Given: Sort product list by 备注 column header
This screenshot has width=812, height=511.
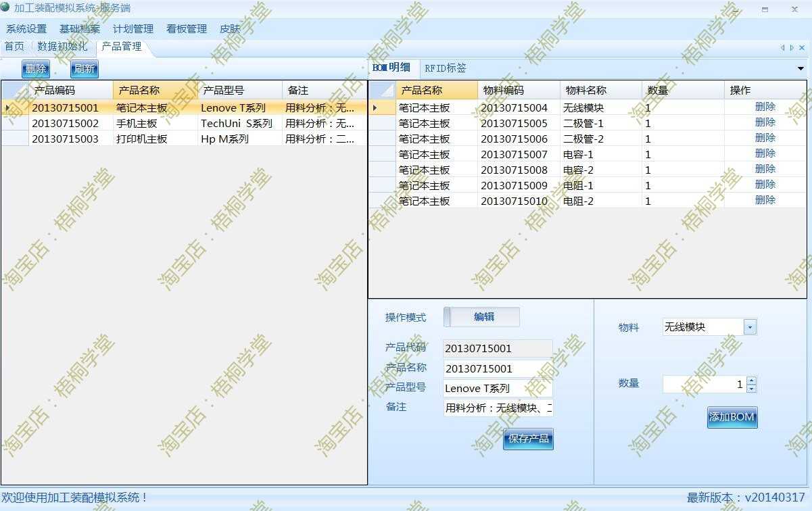Looking at the screenshot, I should 325,90.
